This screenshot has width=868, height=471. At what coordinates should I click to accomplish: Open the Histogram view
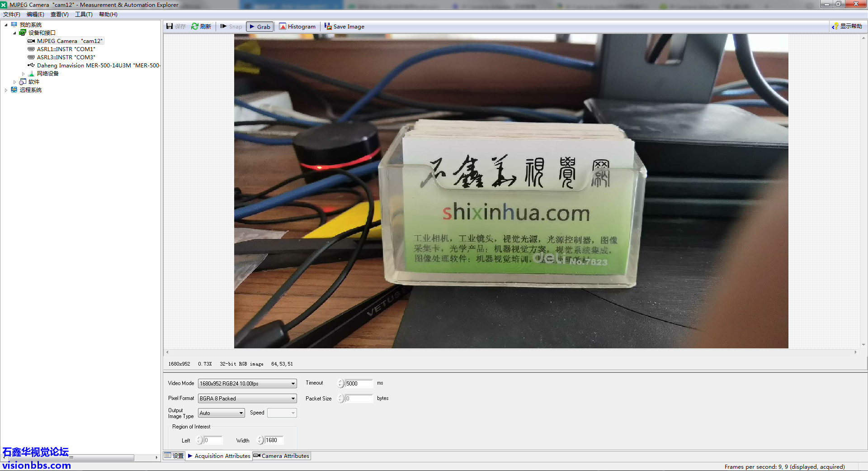(297, 26)
